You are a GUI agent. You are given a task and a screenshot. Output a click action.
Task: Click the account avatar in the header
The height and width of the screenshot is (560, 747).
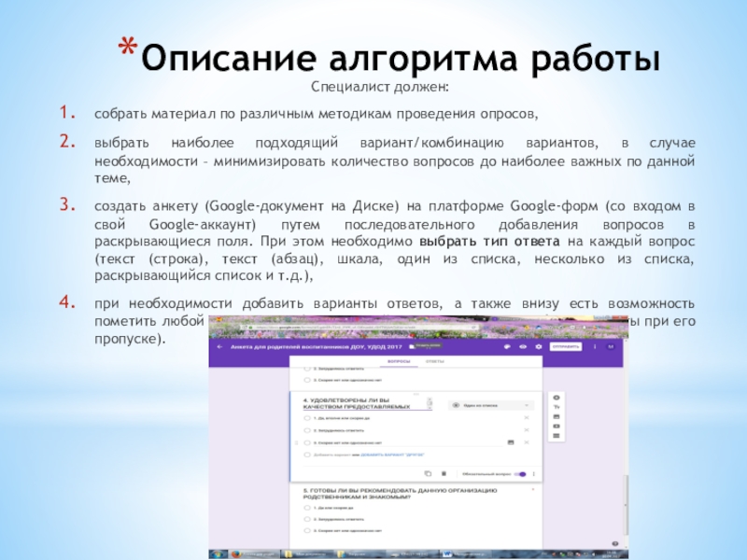click(611, 346)
